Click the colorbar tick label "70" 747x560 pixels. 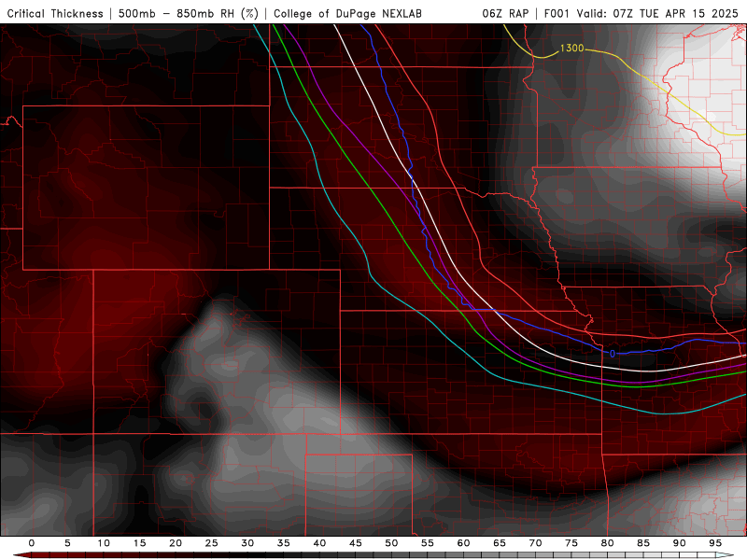[535, 543]
